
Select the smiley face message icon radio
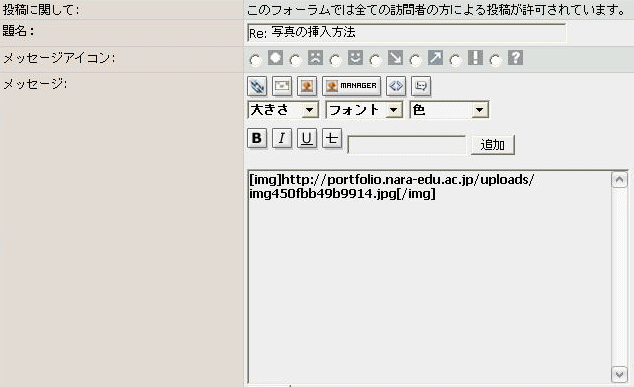(x=336, y=61)
